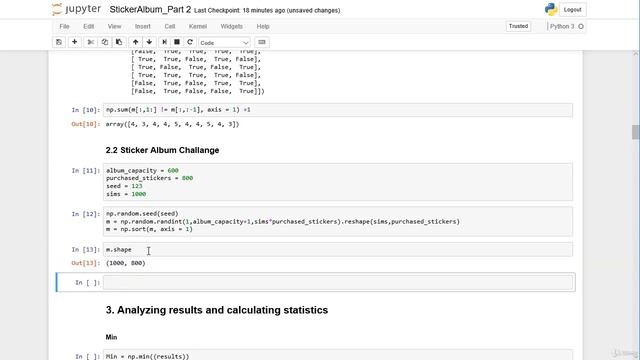Click the Python 3 kernel name
Image resolution: width=640 pixels, height=360 pixels.
click(x=562, y=27)
